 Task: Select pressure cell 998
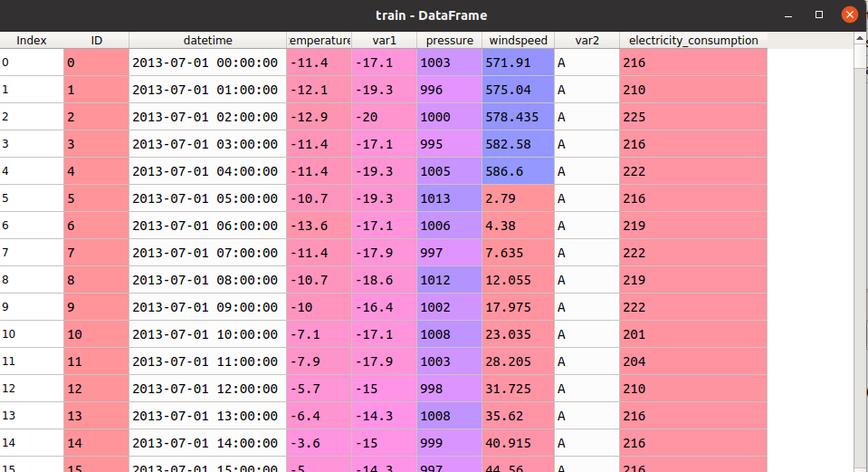[x=450, y=389]
